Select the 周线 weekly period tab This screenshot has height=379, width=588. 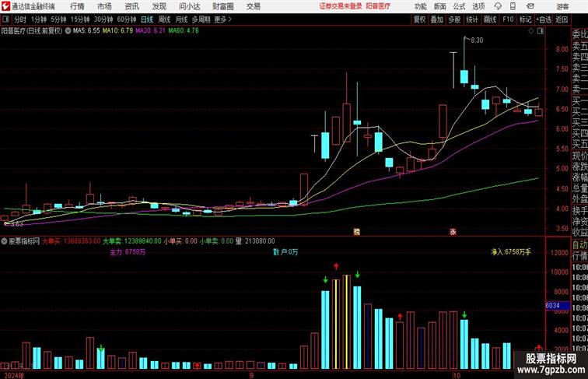[x=164, y=19]
